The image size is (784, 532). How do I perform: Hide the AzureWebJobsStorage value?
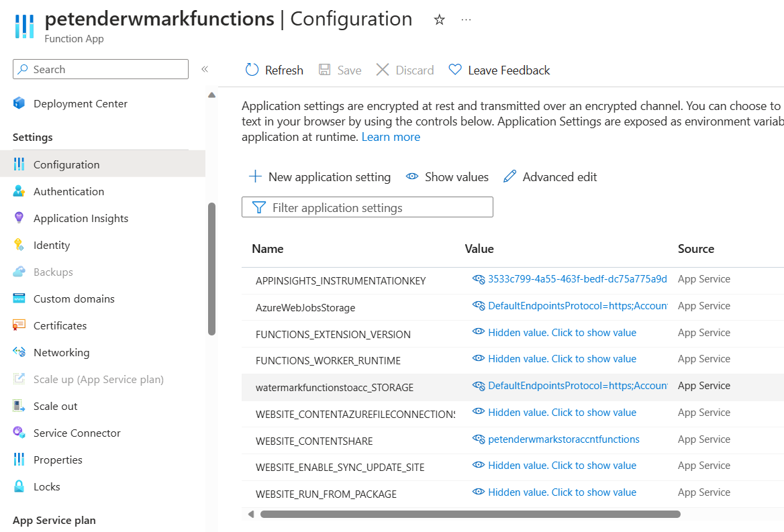point(479,306)
